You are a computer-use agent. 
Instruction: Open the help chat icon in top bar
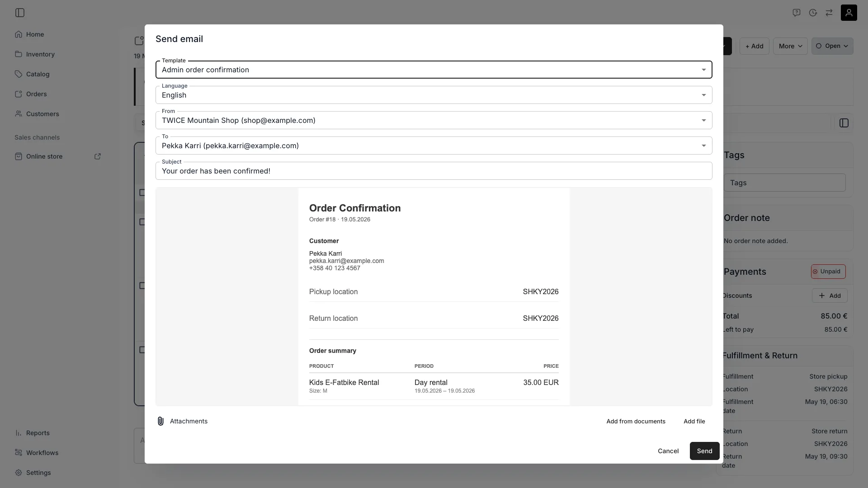pos(797,13)
